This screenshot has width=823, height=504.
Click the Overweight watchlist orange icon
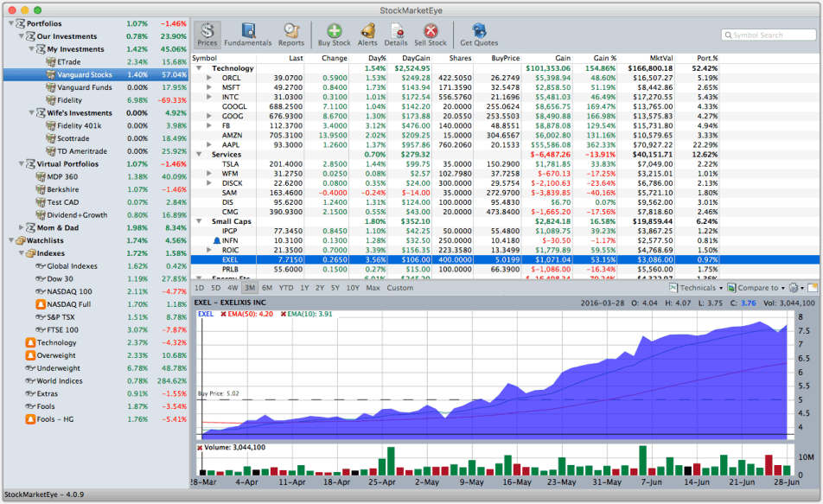30,355
